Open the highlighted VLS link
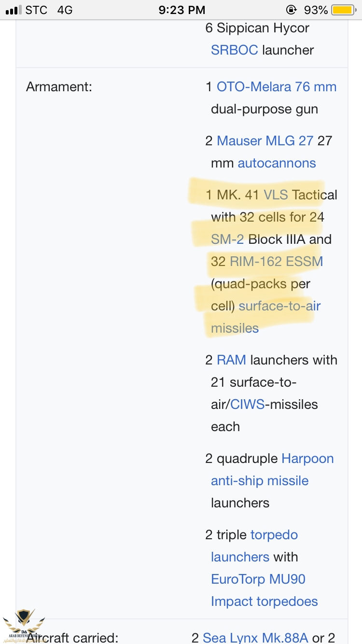This screenshot has width=362, height=644. point(276,195)
